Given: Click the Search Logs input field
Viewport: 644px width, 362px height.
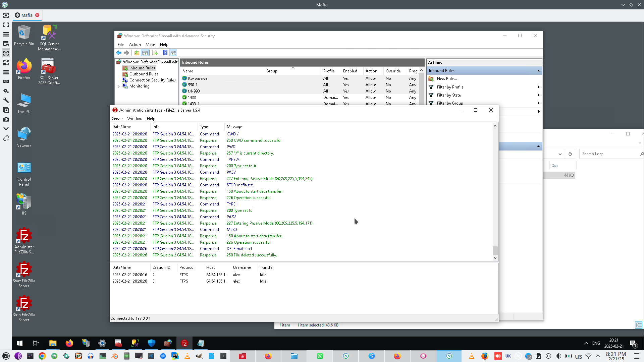Looking at the screenshot, I should (x=609, y=154).
